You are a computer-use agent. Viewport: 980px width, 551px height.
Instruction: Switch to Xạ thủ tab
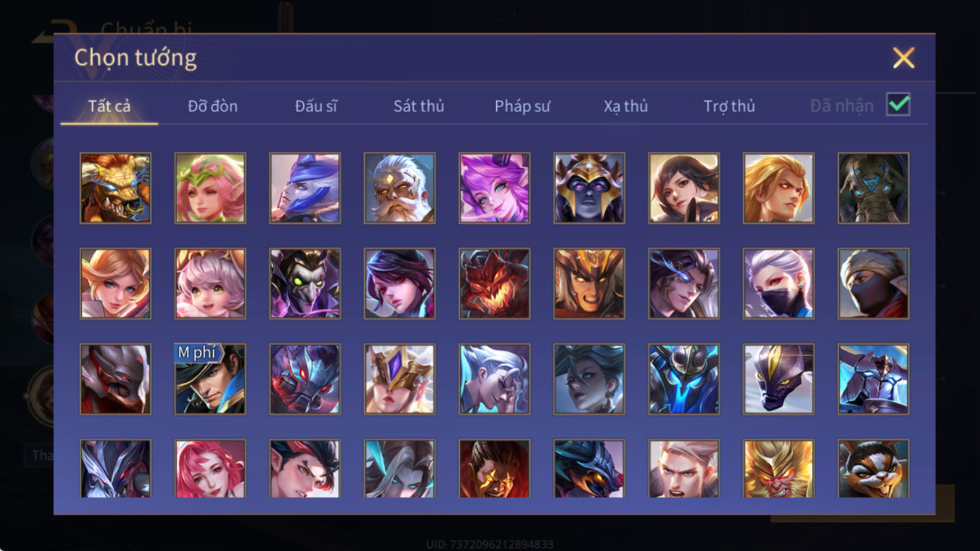[626, 106]
